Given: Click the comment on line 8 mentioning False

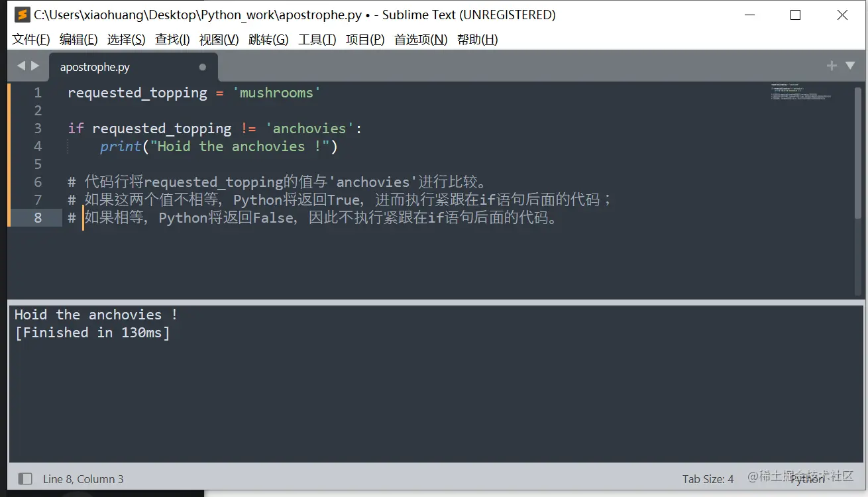Looking at the screenshot, I should [313, 218].
